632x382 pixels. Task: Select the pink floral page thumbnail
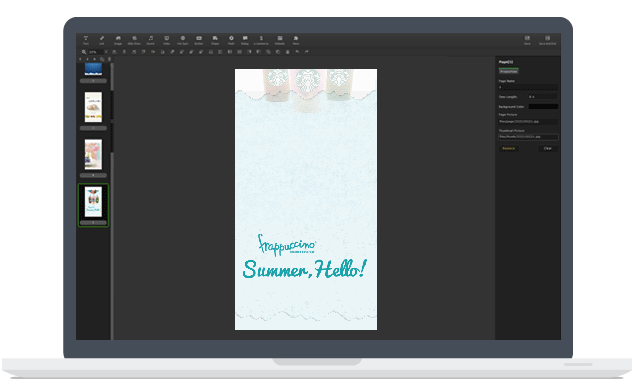point(93,154)
